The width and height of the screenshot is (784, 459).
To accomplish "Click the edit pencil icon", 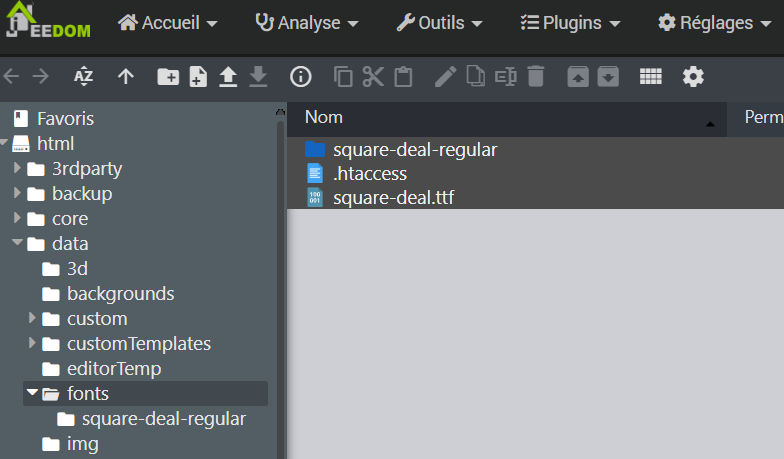I will [445, 77].
